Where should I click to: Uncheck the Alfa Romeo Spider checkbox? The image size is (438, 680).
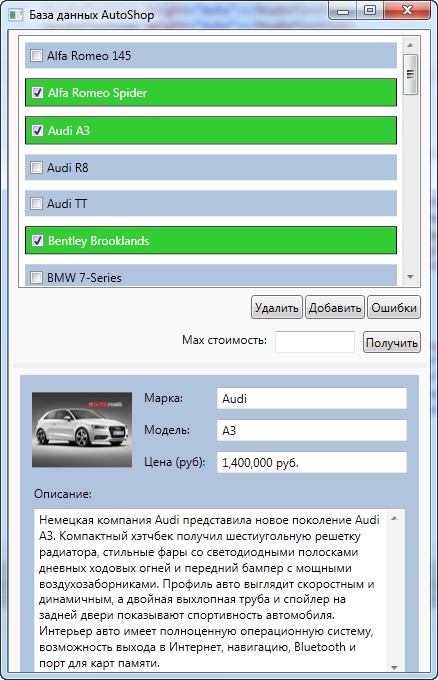coord(38,92)
